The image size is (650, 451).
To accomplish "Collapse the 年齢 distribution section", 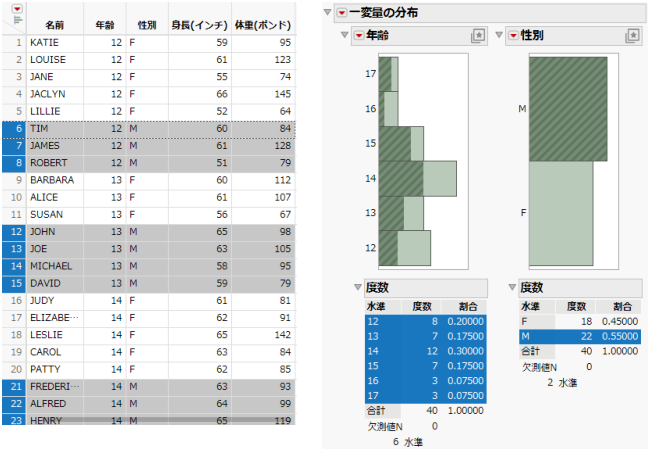I will click(344, 35).
